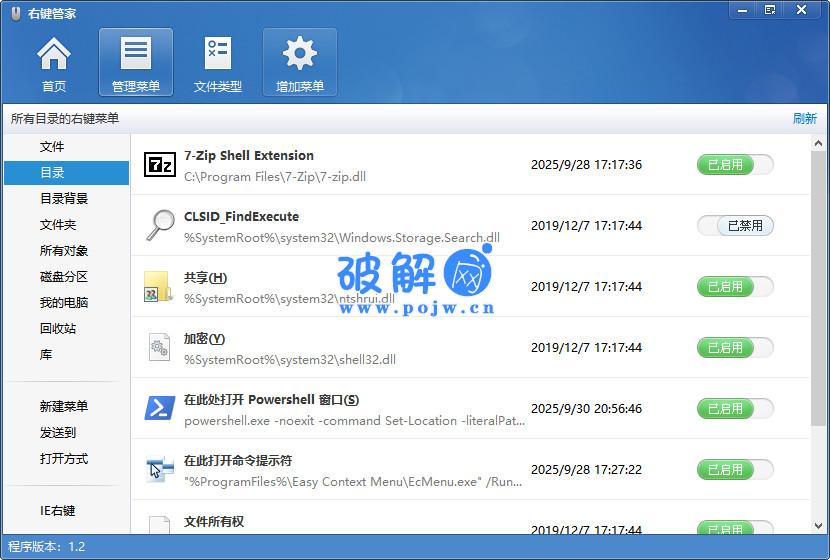The image size is (830, 560).
Task: Select 文件 in the sidebar
Action: pos(67,147)
